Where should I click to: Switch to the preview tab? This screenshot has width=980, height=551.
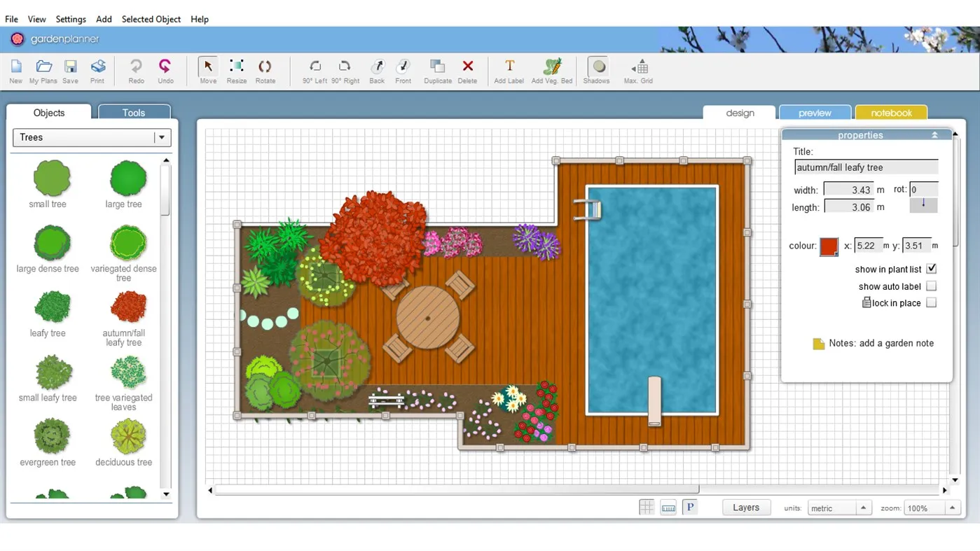pos(815,112)
